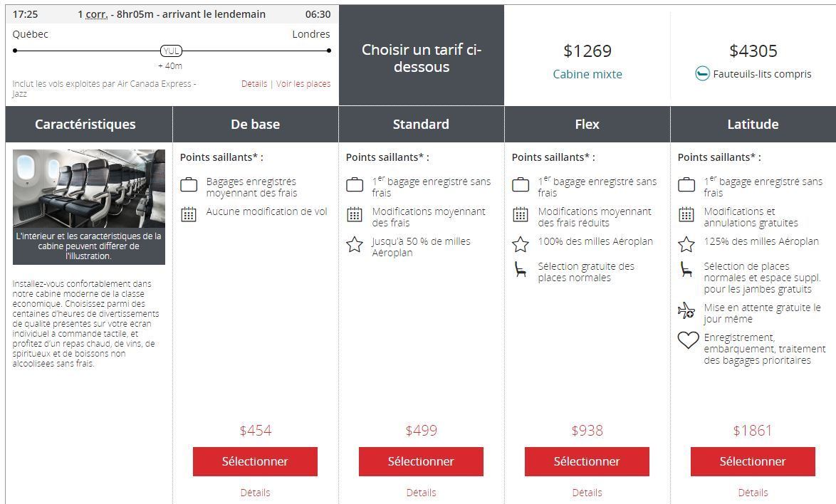Viewport: 836px width, 504px height.
Task: Click the star icon beside 125% des milles
Action: tap(686, 245)
